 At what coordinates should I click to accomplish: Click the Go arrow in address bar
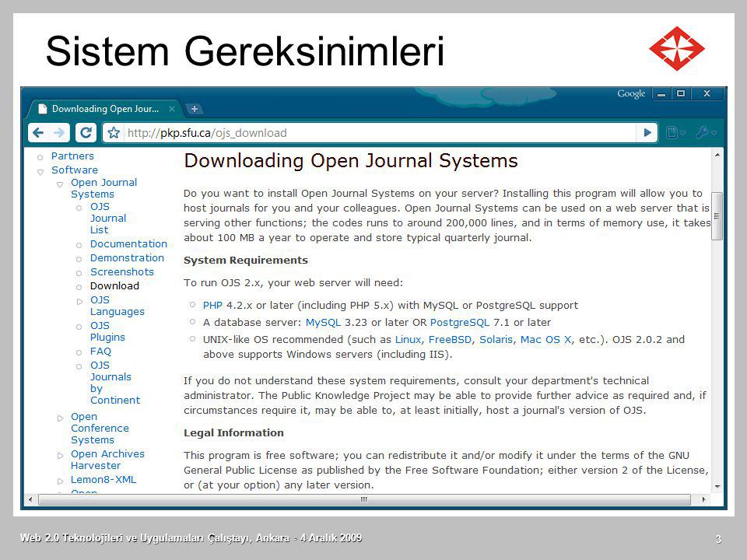(x=647, y=133)
